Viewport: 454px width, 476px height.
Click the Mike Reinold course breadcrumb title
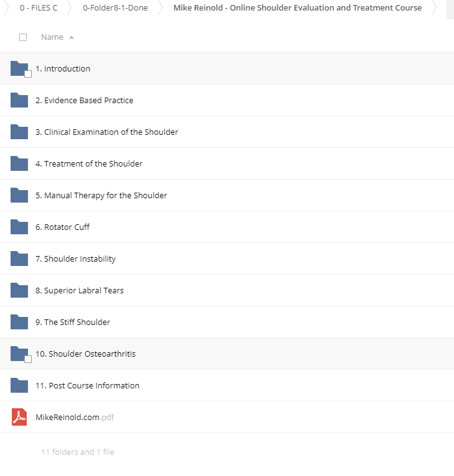point(297,8)
